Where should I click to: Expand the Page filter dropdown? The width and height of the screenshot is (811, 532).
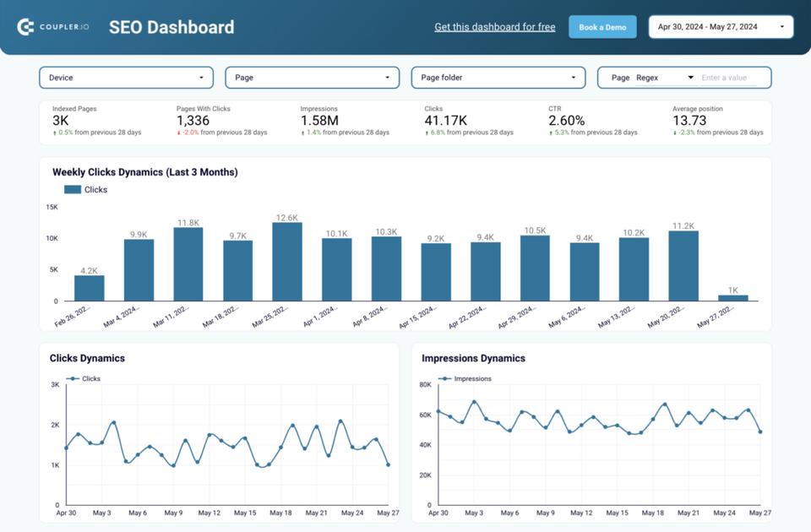[313, 78]
